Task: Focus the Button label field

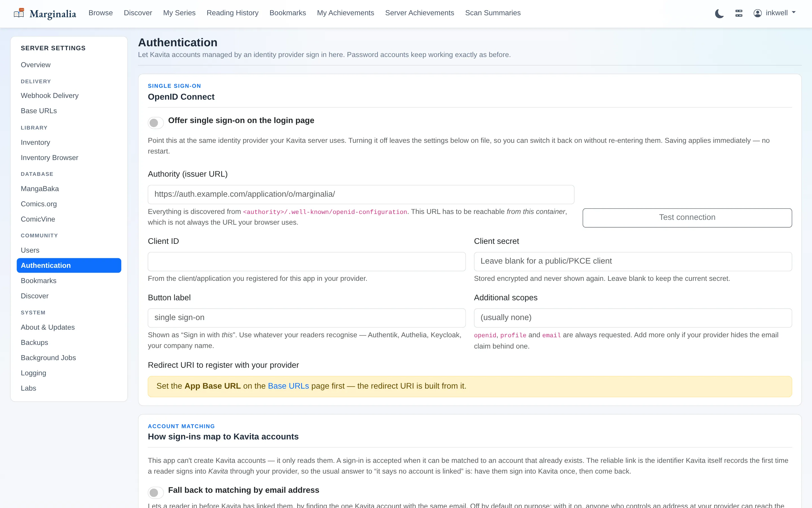Action: coord(307,318)
